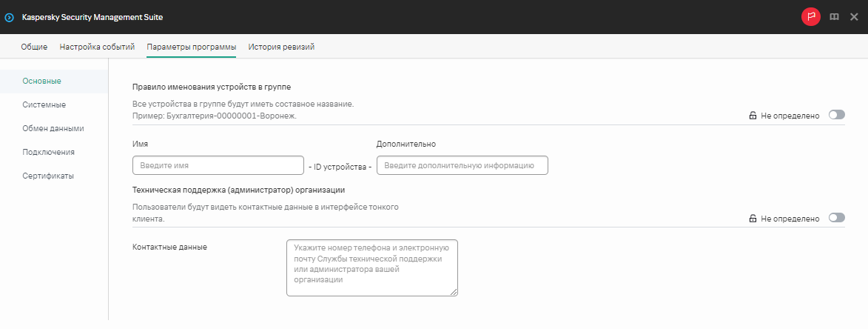Click the lock icon for technical support section
The width and height of the screenshot is (868, 329).
pyautogui.click(x=753, y=219)
